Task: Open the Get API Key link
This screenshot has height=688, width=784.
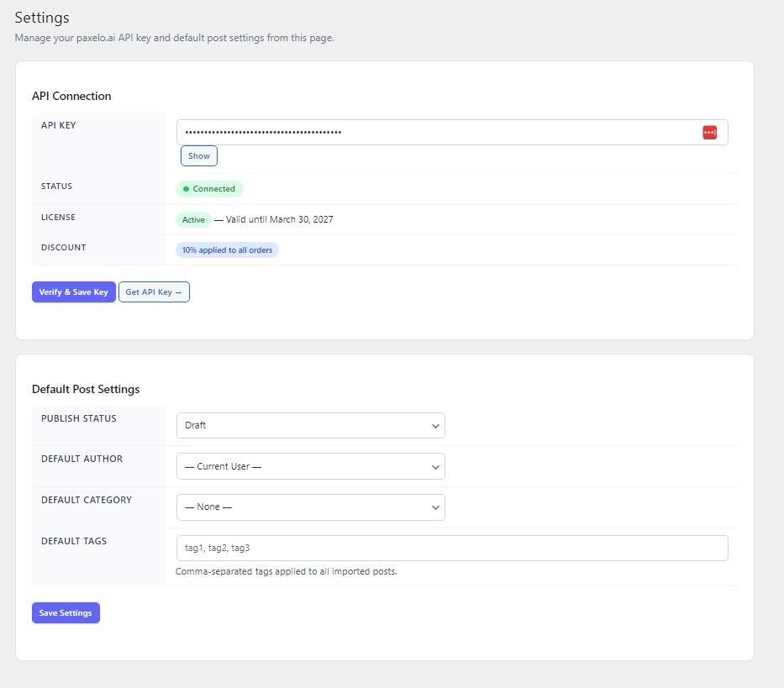Action: point(154,291)
